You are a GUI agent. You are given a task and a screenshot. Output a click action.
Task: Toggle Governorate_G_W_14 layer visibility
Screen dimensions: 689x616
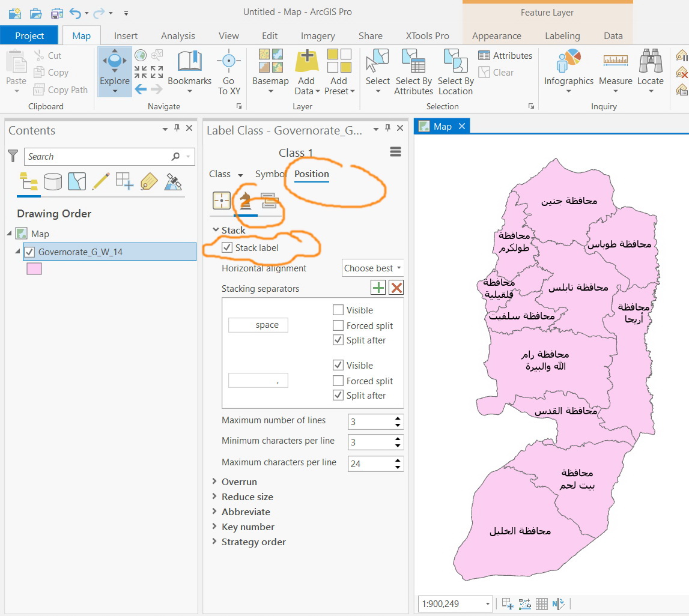[x=29, y=252]
